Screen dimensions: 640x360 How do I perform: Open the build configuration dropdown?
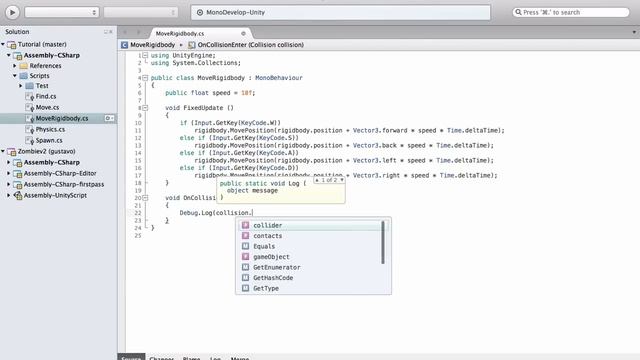click(x=62, y=12)
